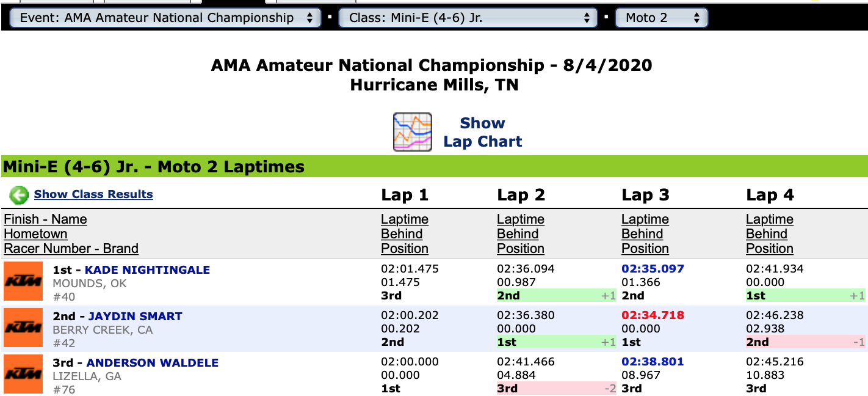Image resolution: width=868 pixels, height=396 pixels.
Task: Open the Event selection dropdown
Action: tap(165, 18)
